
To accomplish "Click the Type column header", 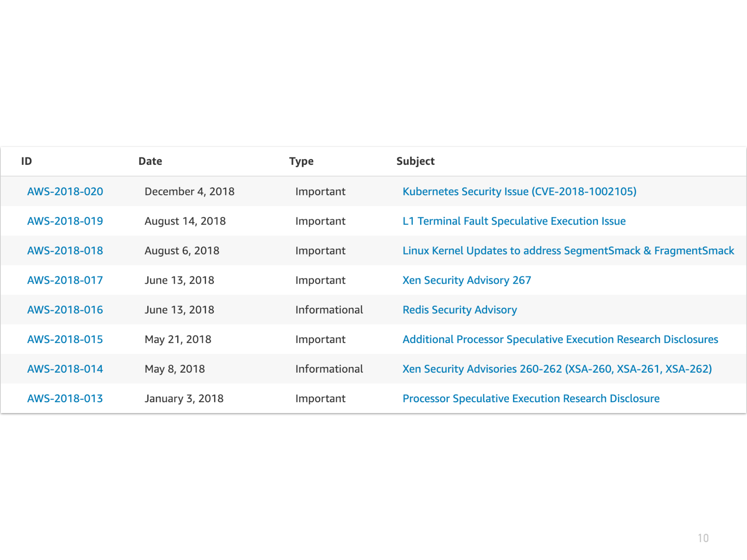I will click(x=301, y=161).
